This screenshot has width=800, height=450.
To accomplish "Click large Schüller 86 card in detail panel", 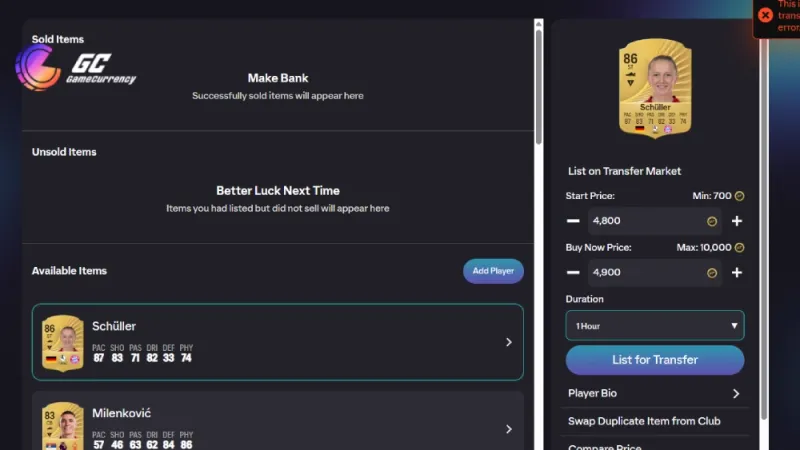I will click(x=655, y=88).
